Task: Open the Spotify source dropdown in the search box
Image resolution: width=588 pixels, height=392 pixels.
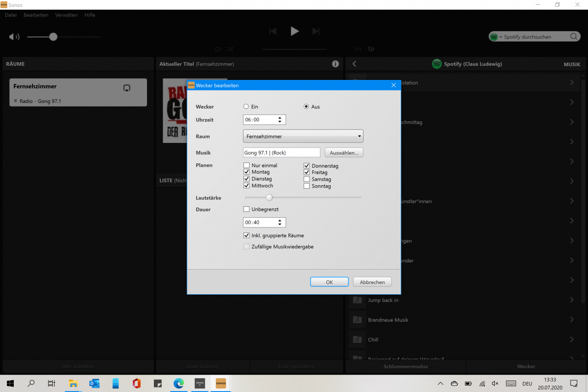Action: click(x=496, y=37)
